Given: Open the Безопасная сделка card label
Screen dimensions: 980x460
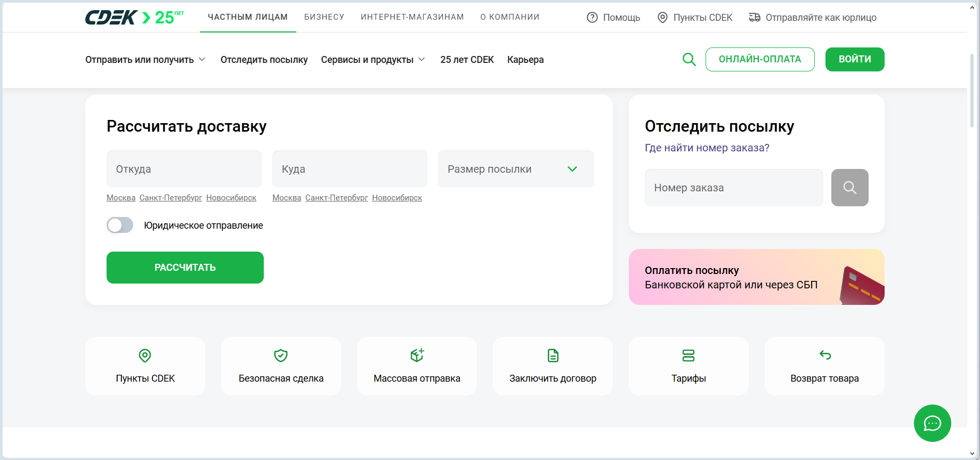Looking at the screenshot, I should 281,378.
